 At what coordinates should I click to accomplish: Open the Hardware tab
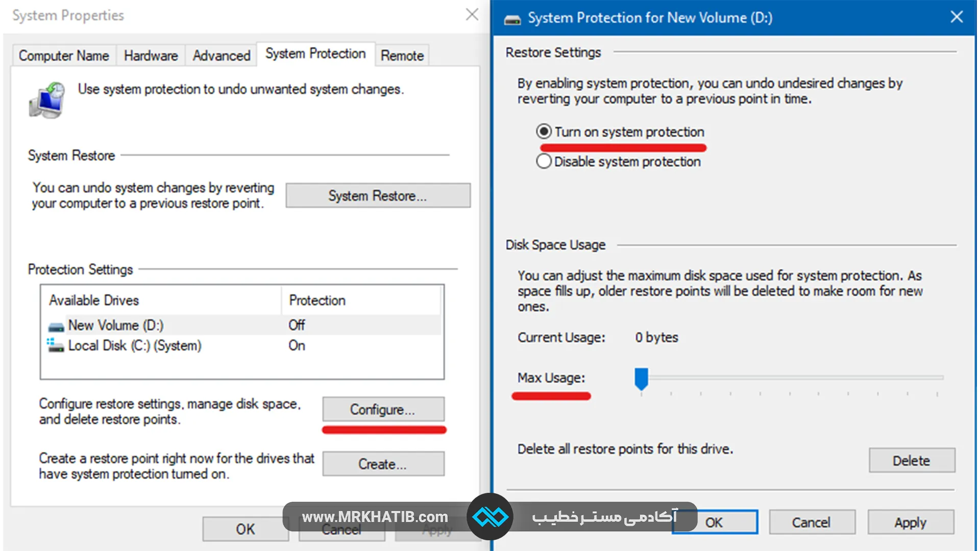coord(151,56)
